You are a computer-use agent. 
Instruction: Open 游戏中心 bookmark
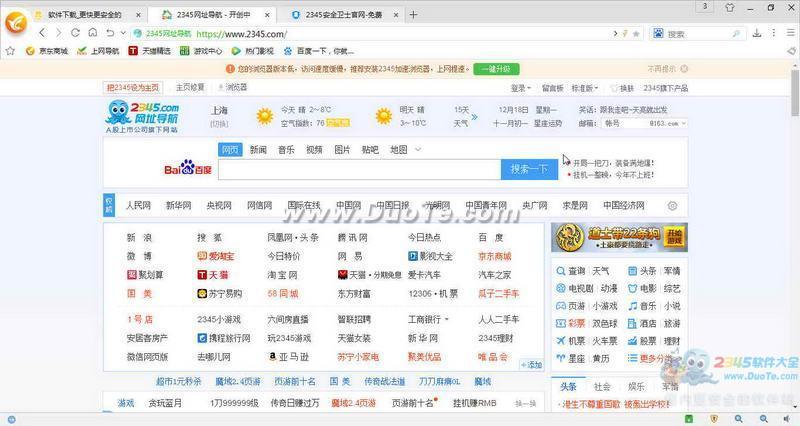(x=201, y=51)
